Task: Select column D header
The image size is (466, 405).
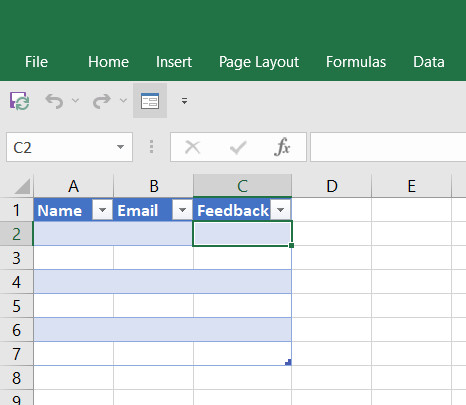Action: point(332,186)
